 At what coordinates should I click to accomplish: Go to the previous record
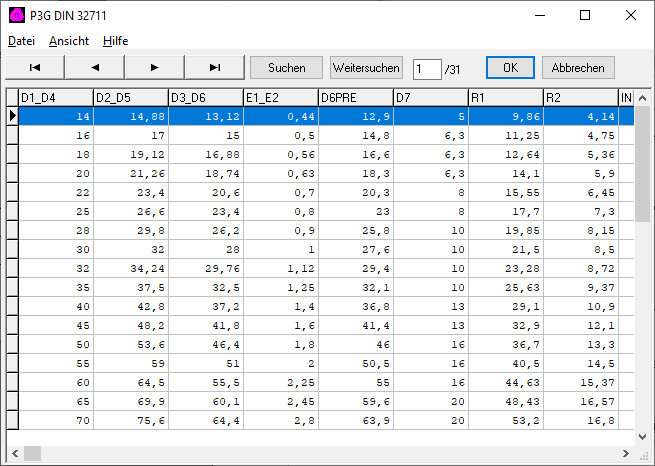click(95, 68)
